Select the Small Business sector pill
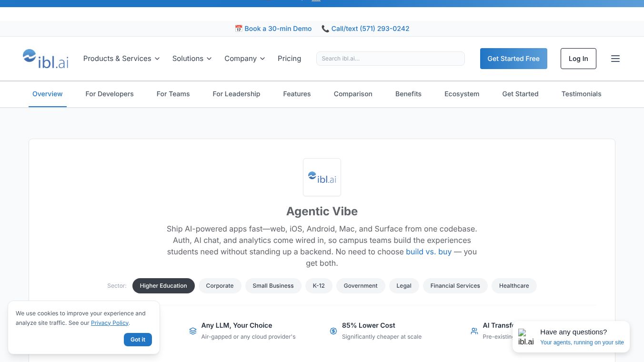The height and width of the screenshot is (362, 644). (273, 286)
